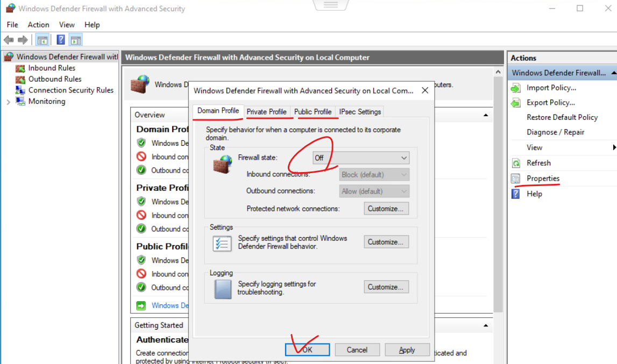Click OK in the properties dialog

[307, 349]
